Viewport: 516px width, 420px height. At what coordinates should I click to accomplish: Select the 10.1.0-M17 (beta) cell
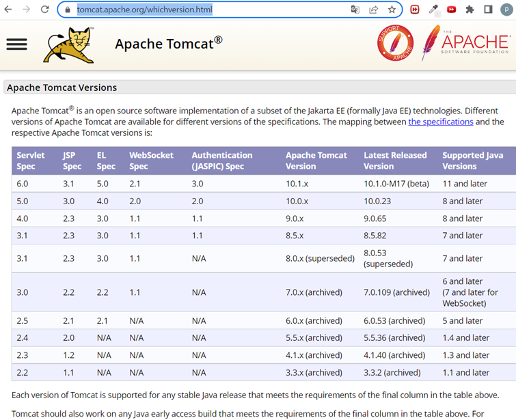pyautogui.click(x=396, y=184)
